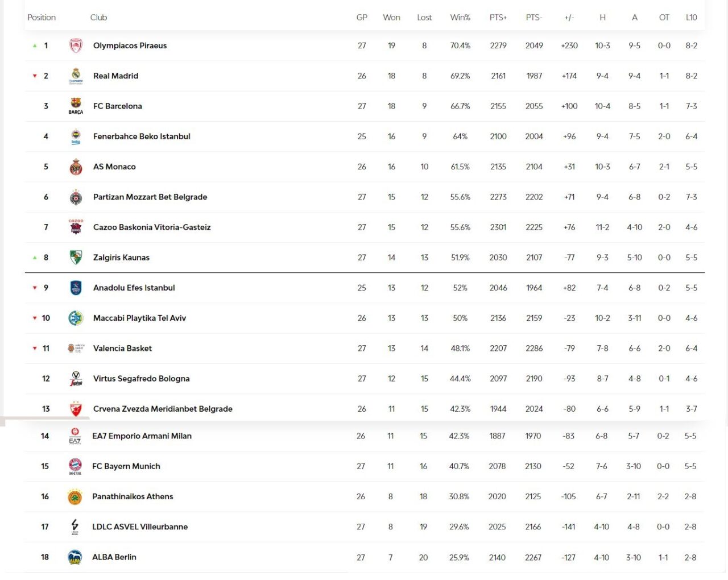Click the L10 column header
Screen dimensions: 728x580
tap(691, 18)
